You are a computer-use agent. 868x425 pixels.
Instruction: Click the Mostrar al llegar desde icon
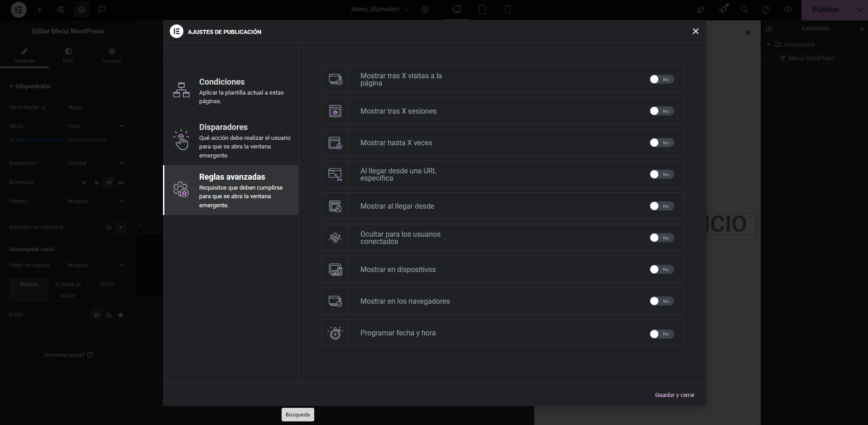point(336,206)
